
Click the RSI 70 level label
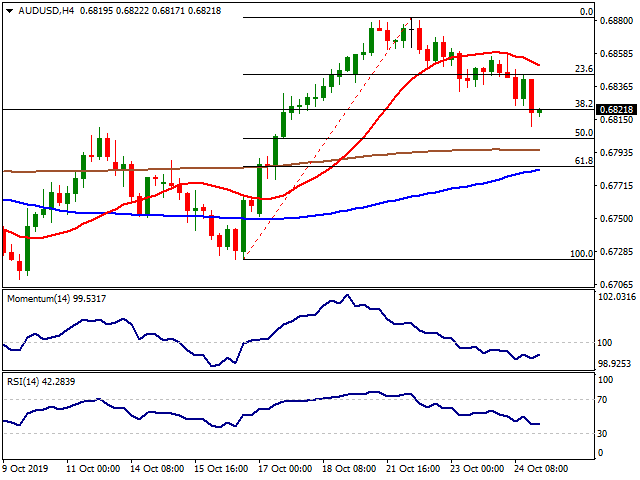602,400
